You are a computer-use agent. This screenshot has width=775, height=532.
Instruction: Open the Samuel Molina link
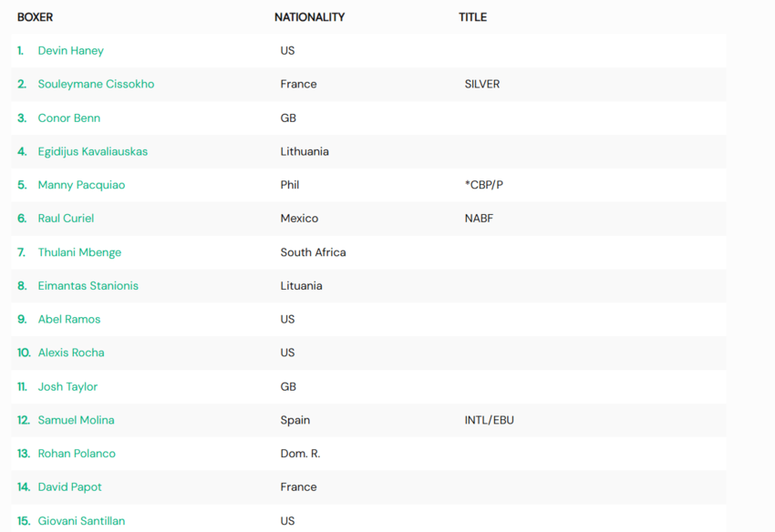point(76,420)
